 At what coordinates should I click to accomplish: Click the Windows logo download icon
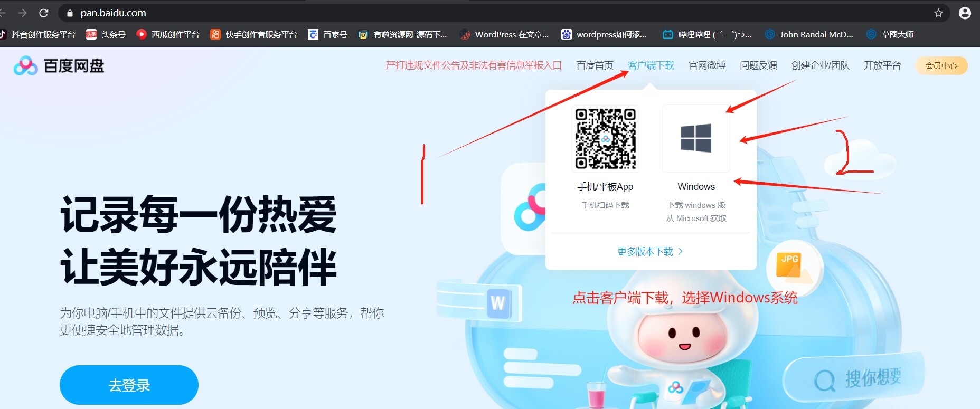pos(696,138)
